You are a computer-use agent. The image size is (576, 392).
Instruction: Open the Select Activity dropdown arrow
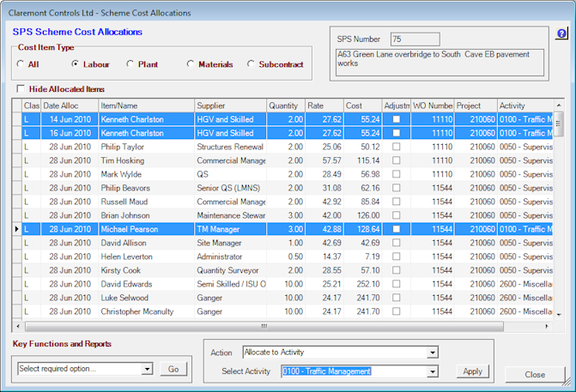(x=433, y=371)
